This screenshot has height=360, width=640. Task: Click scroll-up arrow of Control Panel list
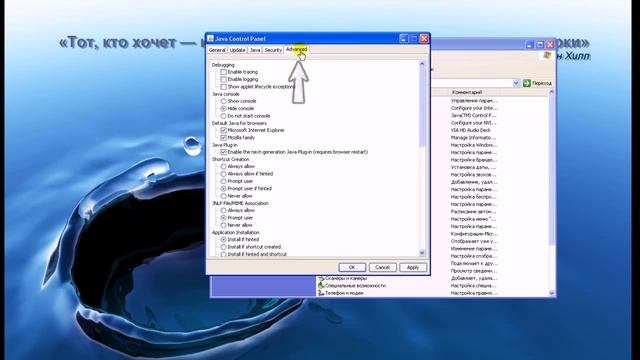pyautogui.click(x=551, y=92)
